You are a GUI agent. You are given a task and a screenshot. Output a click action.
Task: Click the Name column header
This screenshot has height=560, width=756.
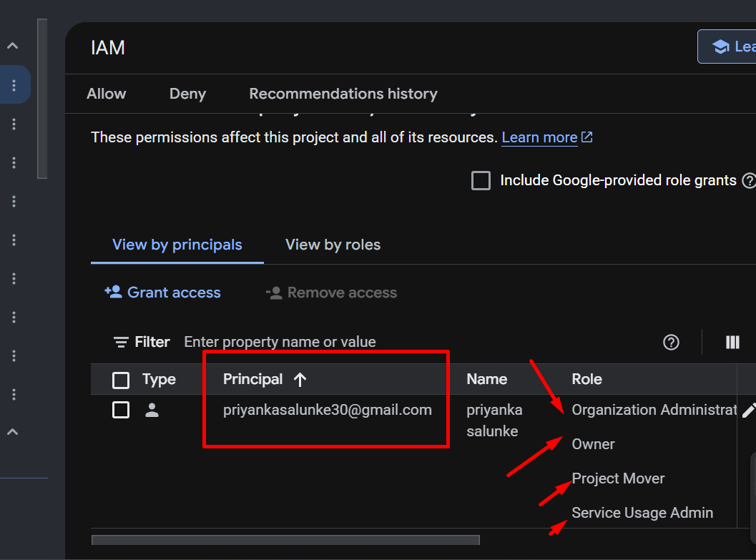pos(486,379)
